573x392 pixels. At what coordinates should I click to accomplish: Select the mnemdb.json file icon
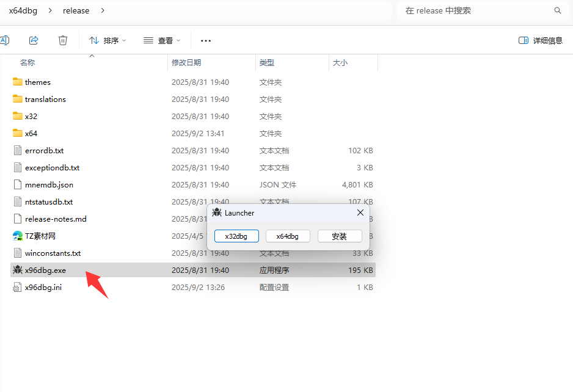pyautogui.click(x=18, y=185)
